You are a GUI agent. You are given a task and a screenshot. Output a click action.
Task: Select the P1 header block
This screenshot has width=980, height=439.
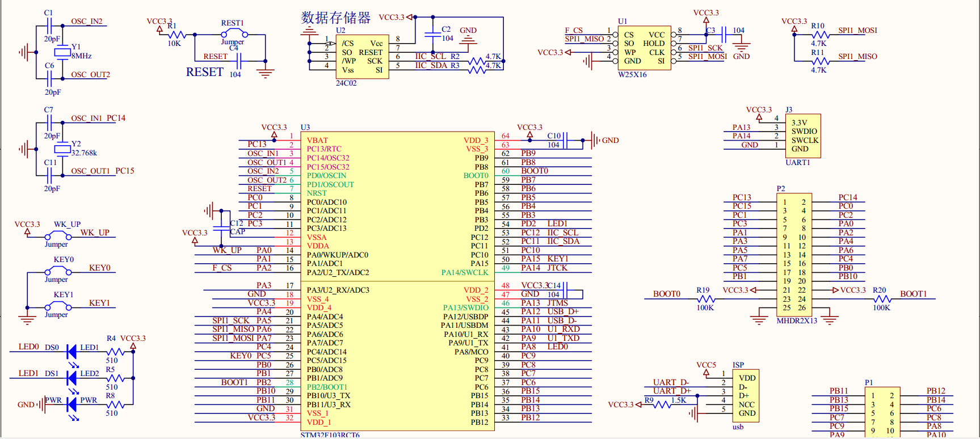pyautogui.click(x=881, y=413)
